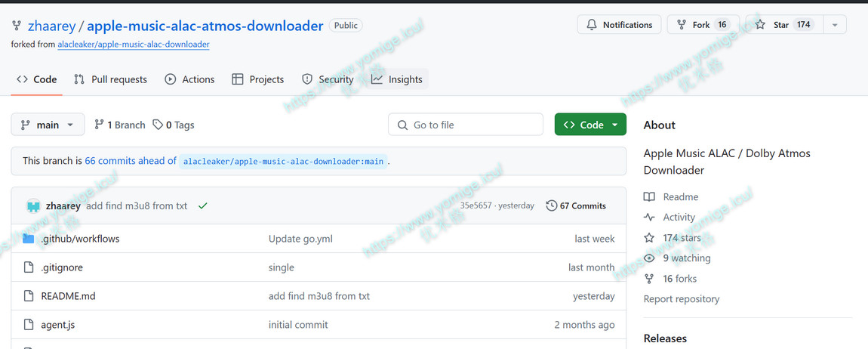Click the commit history clock icon
Image resolution: width=868 pixels, height=349 pixels.
[x=552, y=205]
